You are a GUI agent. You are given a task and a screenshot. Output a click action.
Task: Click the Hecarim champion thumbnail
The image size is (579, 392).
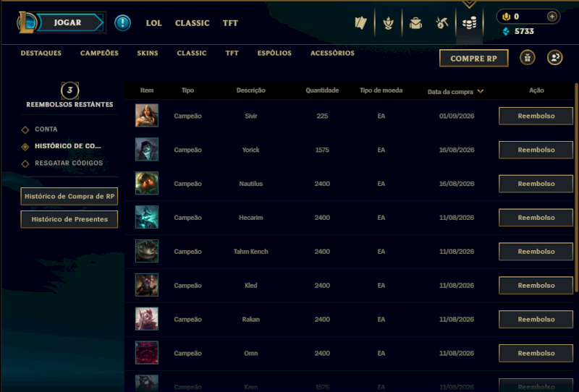pos(147,218)
